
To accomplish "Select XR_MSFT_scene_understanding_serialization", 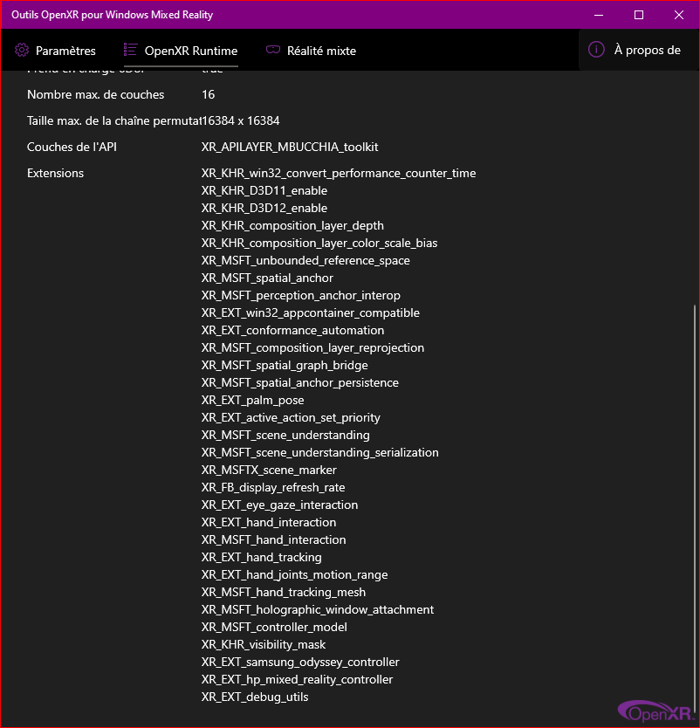I will tap(319, 453).
